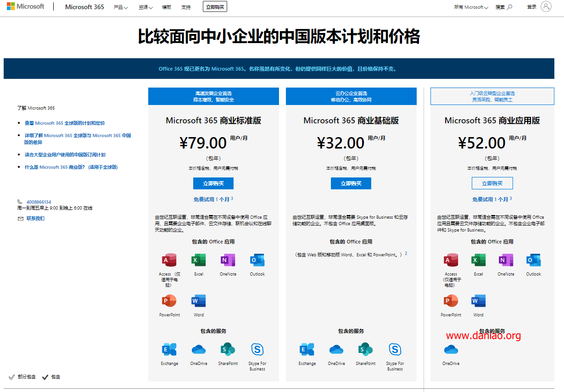Image resolution: width=564 pixels, height=392 pixels.
Task: Click Skype For Business icon in 商业标准版 plan
Action: pos(257,349)
